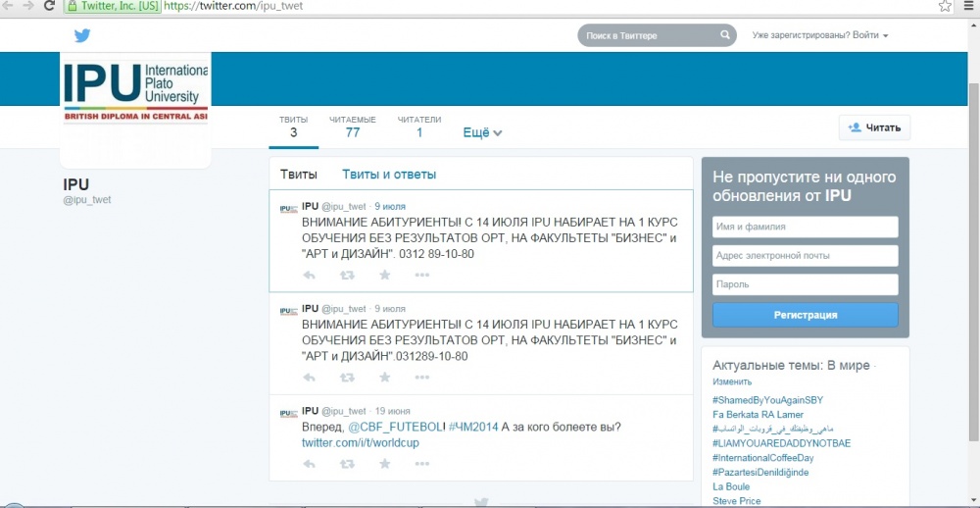The image size is (980, 508).
Task: Retweet the tweet ending 0312 89-10-80
Action: [347, 275]
